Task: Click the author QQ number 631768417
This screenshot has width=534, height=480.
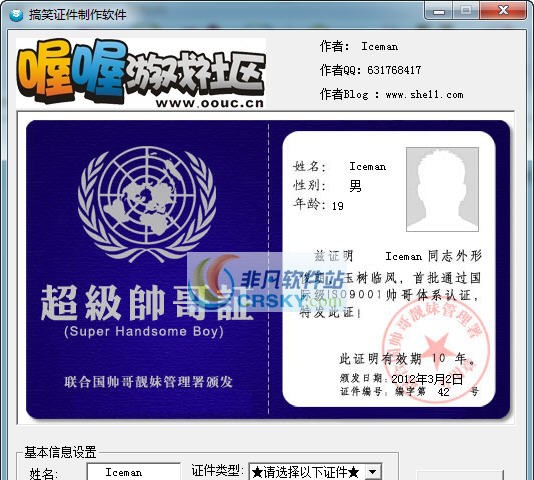Action: [394, 70]
